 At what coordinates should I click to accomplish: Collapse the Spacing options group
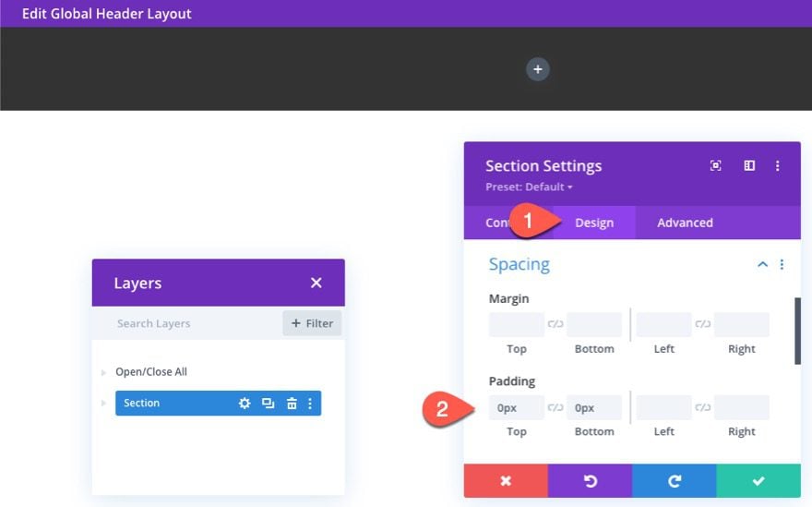pos(762,264)
